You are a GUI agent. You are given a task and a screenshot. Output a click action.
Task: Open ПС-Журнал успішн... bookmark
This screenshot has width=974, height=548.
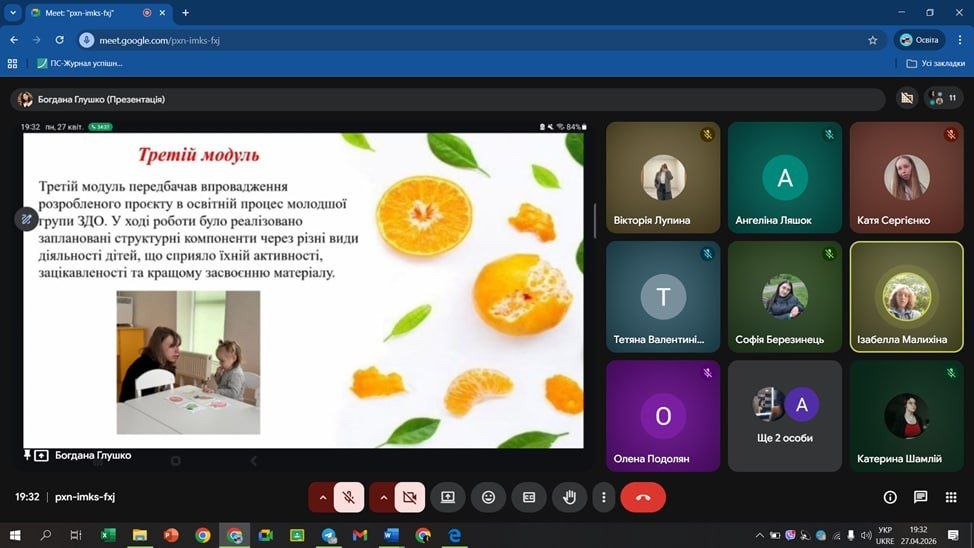[80, 63]
